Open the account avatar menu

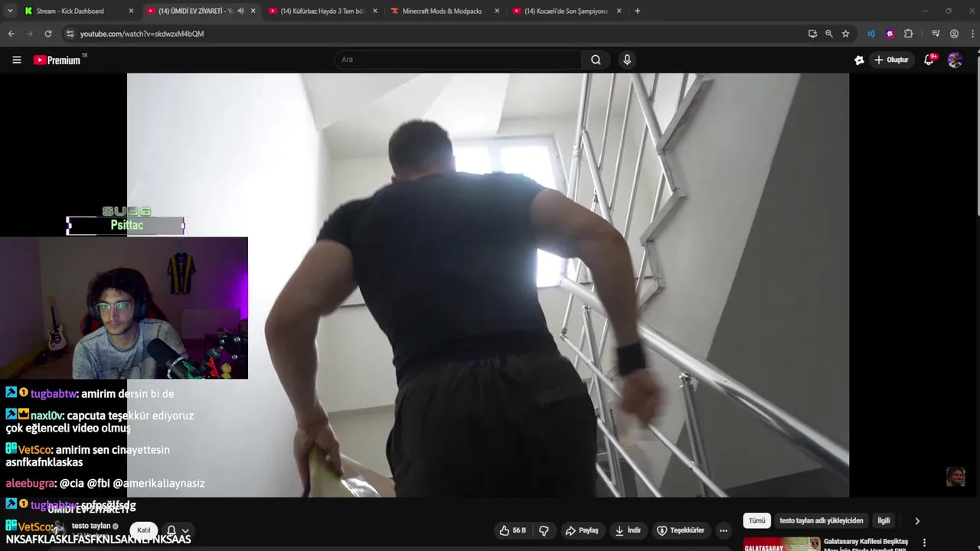pyautogui.click(x=955, y=60)
